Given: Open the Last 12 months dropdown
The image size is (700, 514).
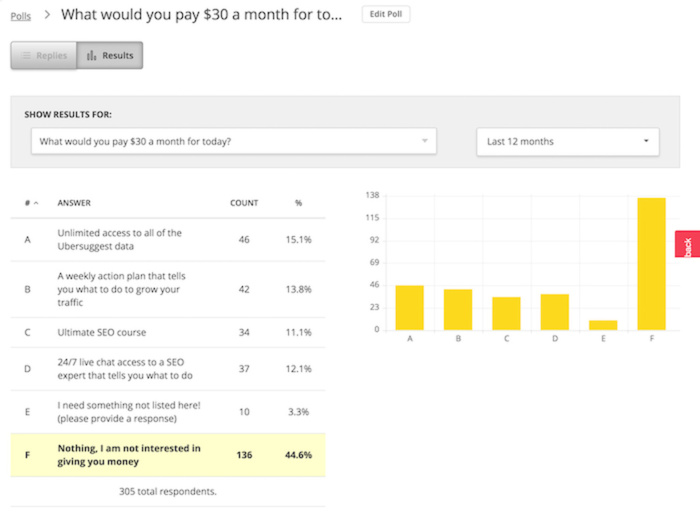Looking at the screenshot, I should 567,142.
